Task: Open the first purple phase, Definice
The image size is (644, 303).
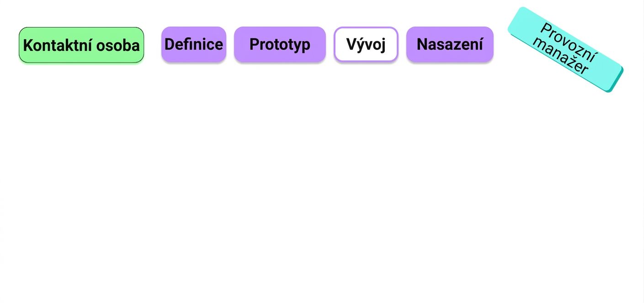Action: [194, 44]
